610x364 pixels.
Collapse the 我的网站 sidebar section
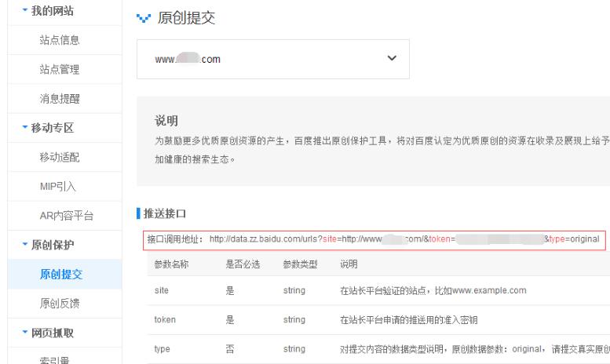(48, 11)
